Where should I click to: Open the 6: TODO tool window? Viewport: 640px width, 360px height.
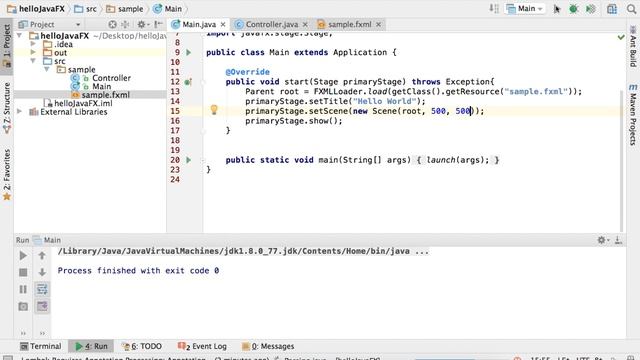(x=142, y=346)
